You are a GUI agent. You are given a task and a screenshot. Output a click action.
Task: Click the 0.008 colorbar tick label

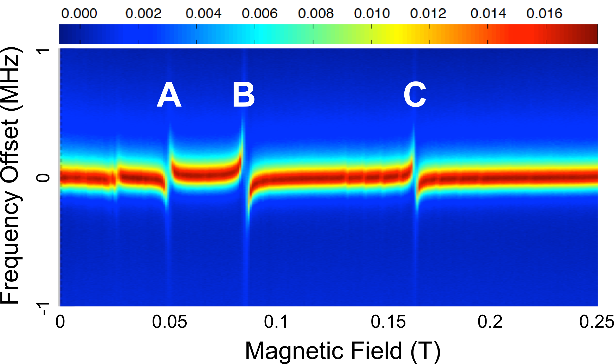coord(316,14)
